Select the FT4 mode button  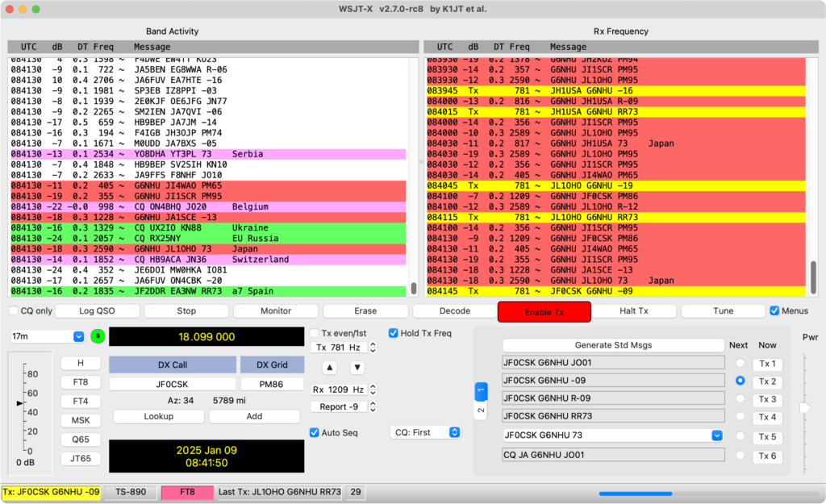(x=81, y=401)
